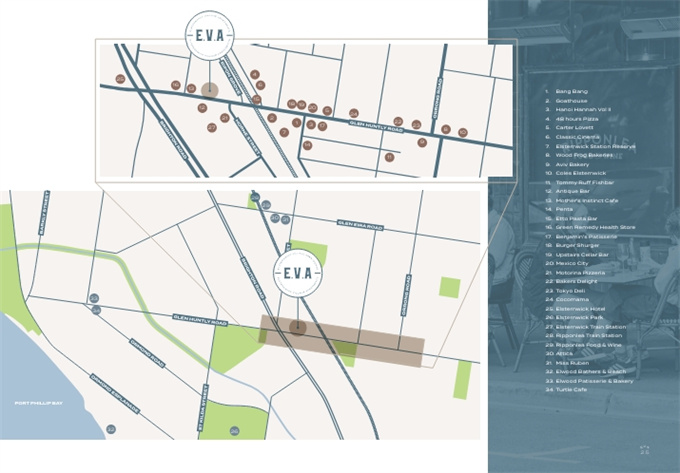The image size is (680, 473).
Task: Choose 'Mexico City' from the legend
Action: pos(575,263)
